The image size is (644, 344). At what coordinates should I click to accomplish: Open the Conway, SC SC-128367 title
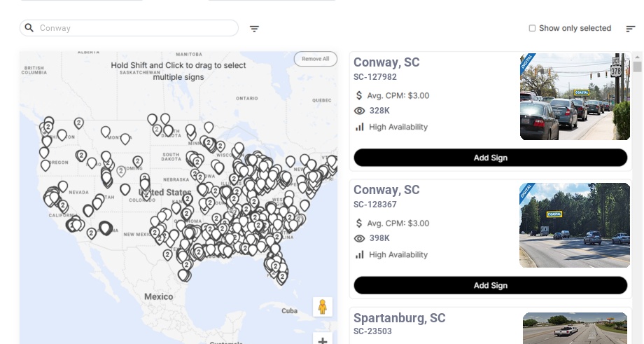(x=386, y=190)
